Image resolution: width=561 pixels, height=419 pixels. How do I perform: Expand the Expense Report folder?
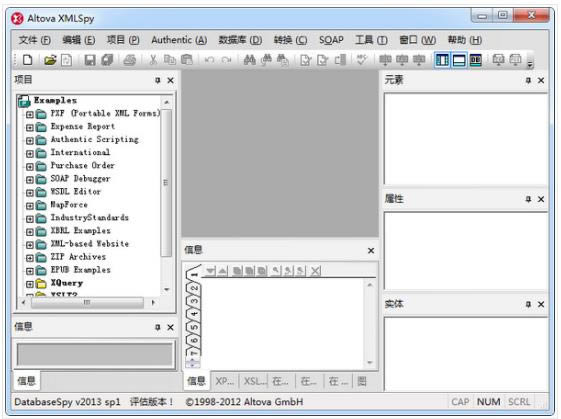pos(30,128)
